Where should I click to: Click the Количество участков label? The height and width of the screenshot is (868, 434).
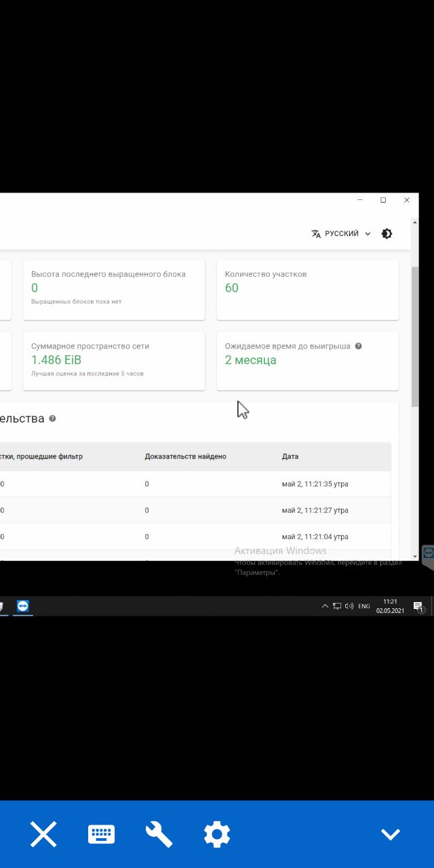(266, 274)
